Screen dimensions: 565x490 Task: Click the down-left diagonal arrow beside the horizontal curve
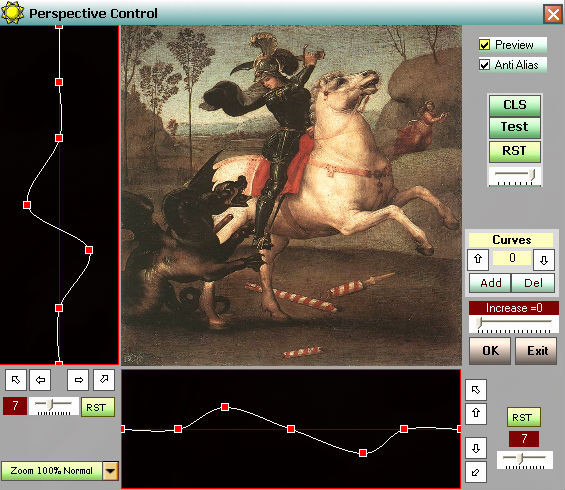click(476, 472)
